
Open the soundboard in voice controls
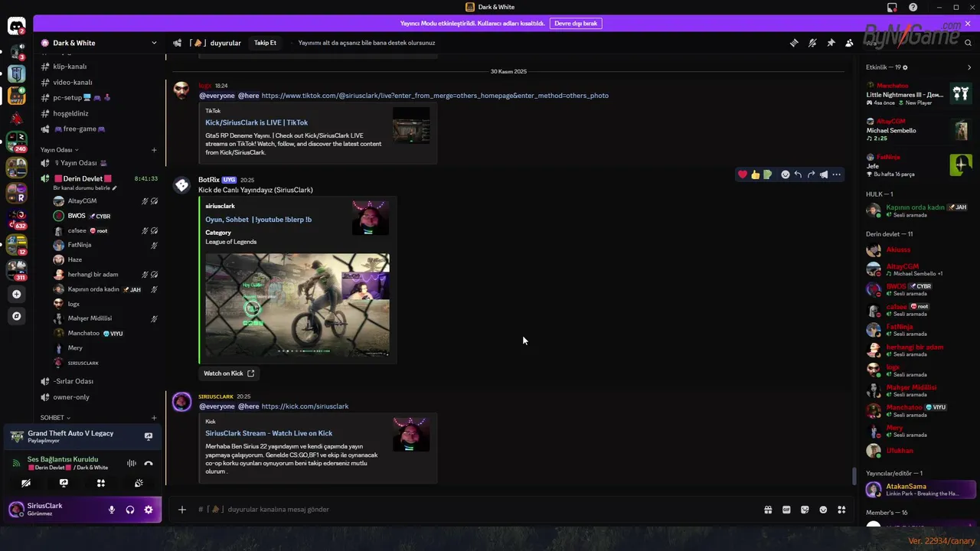point(139,483)
